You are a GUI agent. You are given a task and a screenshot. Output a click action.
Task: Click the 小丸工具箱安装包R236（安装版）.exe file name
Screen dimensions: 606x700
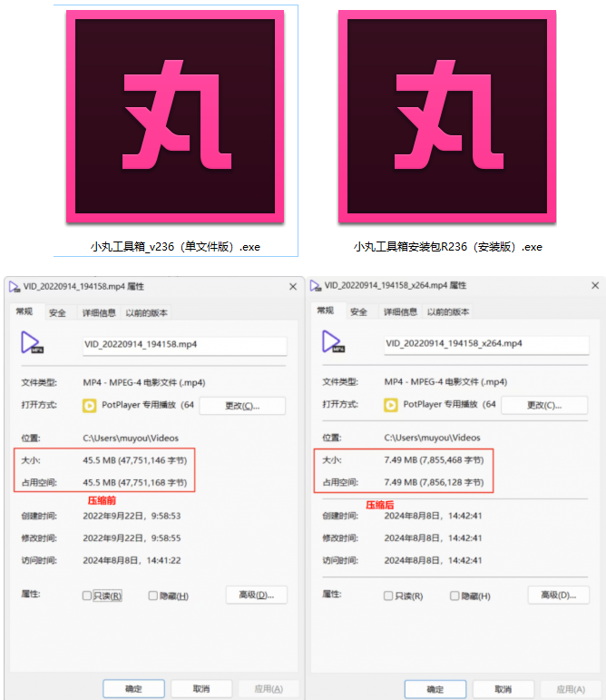click(448, 247)
